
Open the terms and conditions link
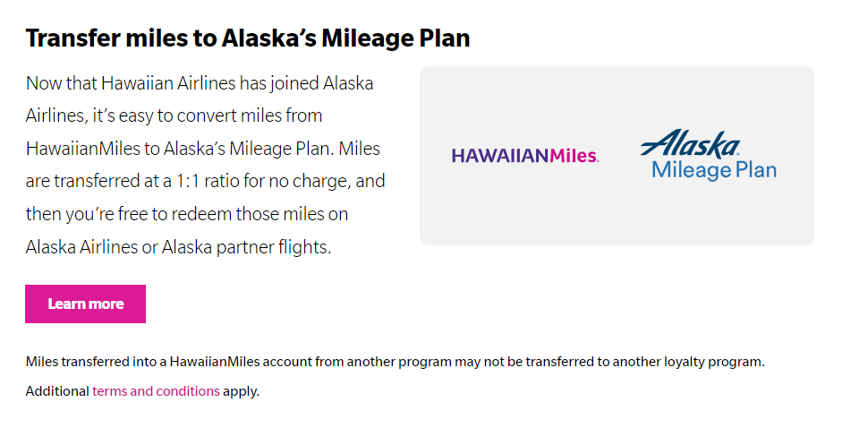click(156, 391)
